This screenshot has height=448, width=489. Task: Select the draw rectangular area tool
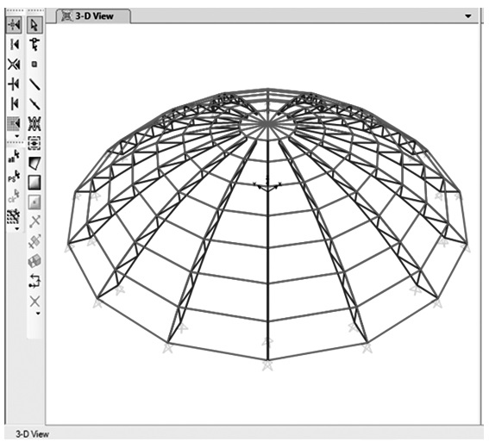[x=34, y=183]
